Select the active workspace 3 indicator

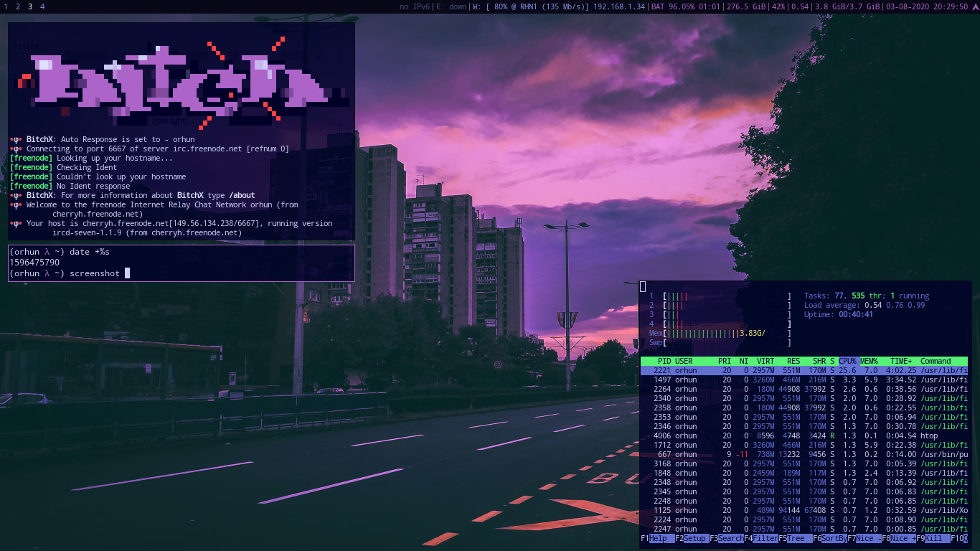point(30,6)
